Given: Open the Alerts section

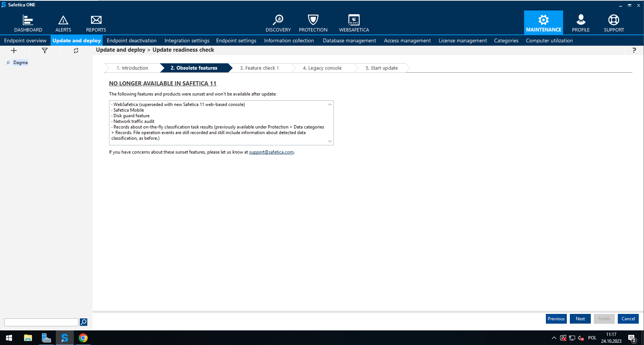Looking at the screenshot, I should 63,23.
